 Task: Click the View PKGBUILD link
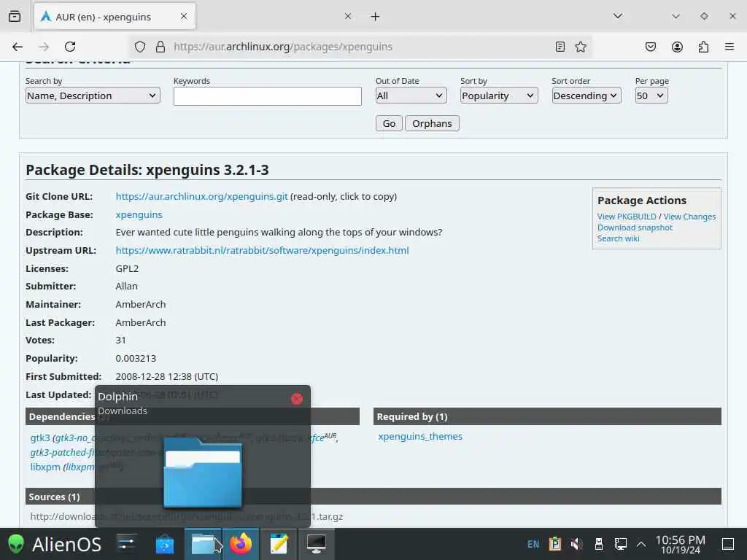click(x=627, y=217)
